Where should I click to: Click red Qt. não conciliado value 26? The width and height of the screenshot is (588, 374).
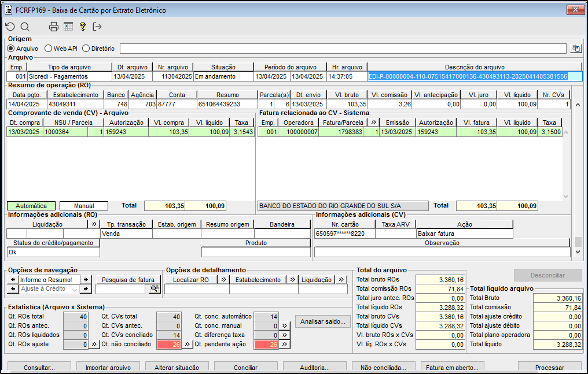click(x=169, y=345)
